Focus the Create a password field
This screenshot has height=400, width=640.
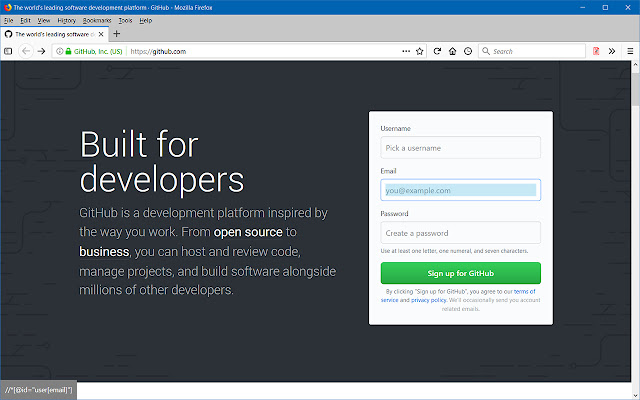pyautogui.click(x=460, y=232)
